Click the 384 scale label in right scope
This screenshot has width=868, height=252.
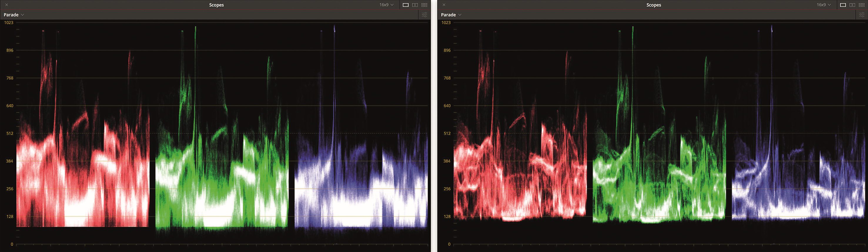coord(447,161)
